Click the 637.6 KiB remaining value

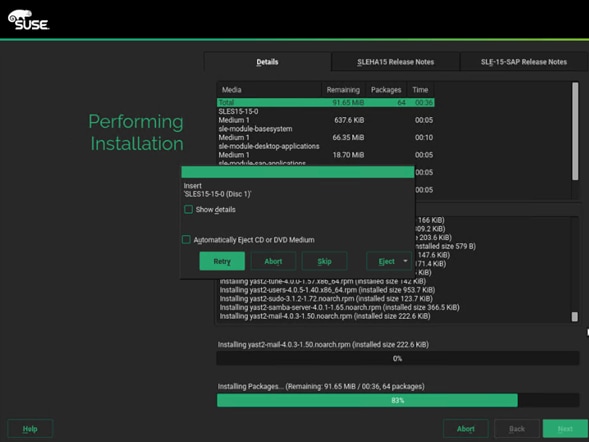(349, 120)
